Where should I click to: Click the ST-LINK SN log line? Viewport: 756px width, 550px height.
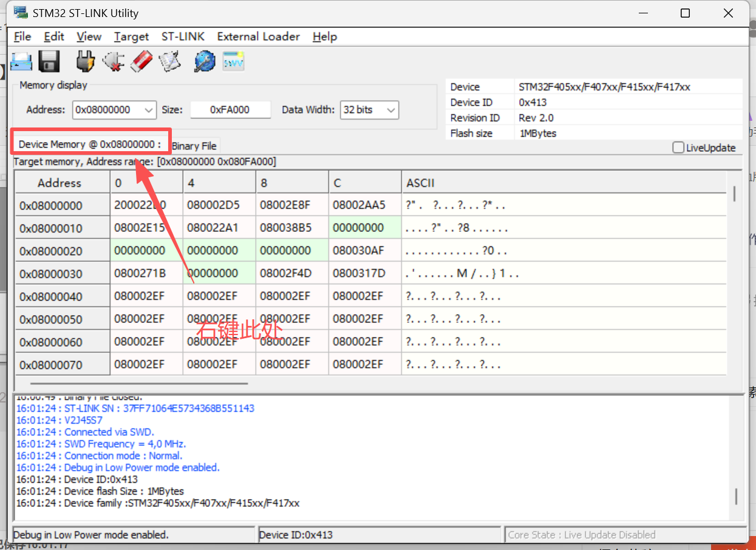(135, 408)
